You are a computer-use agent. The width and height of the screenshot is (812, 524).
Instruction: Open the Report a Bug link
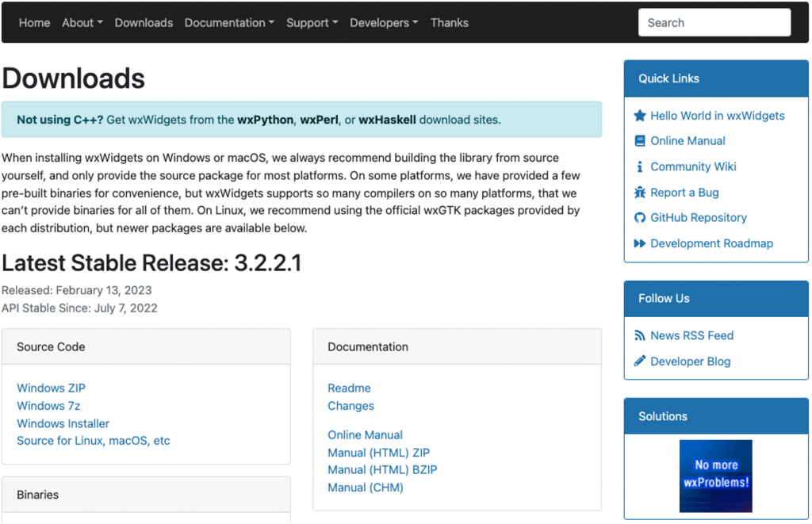tap(684, 193)
